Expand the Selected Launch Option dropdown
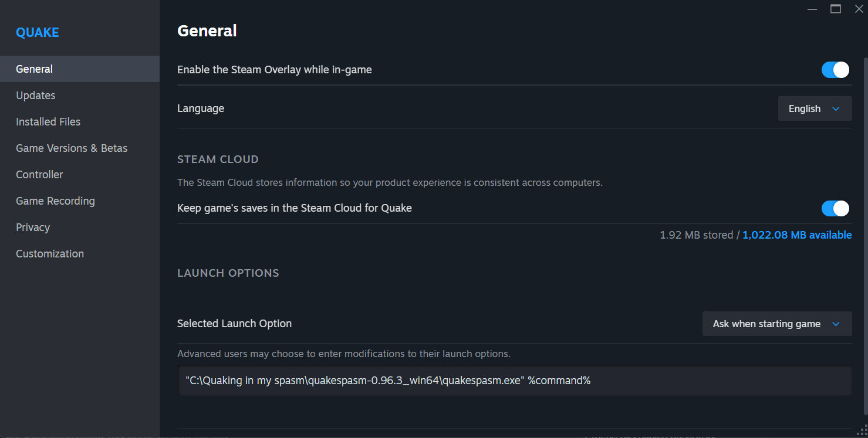The width and height of the screenshot is (868, 438). [777, 324]
